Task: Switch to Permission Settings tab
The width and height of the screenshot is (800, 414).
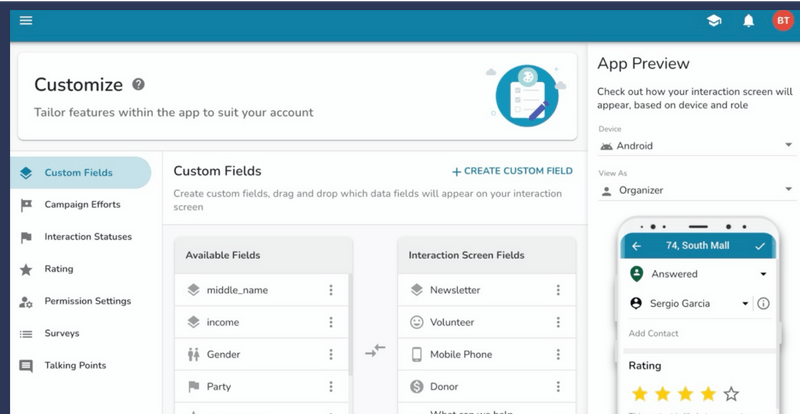Action: click(88, 301)
